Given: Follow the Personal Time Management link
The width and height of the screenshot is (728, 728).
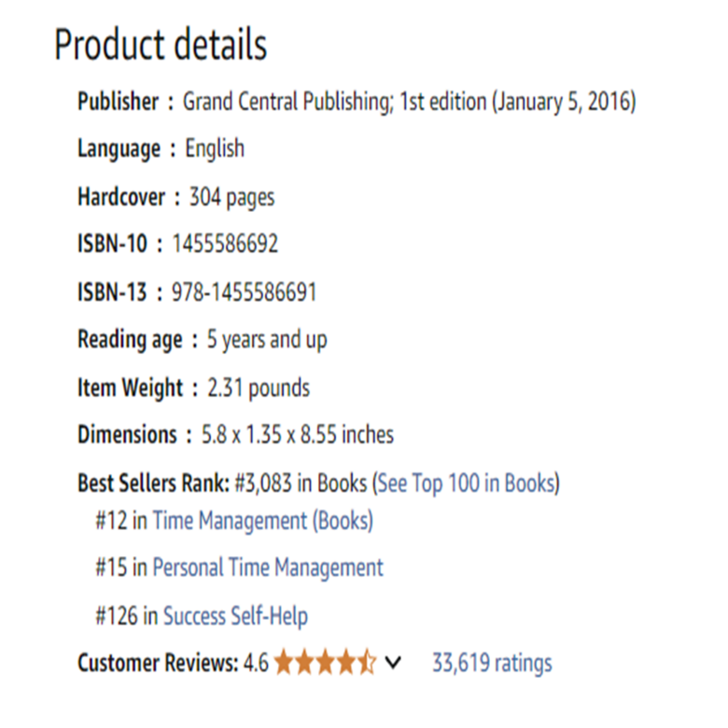Looking at the screenshot, I should 268,567.
